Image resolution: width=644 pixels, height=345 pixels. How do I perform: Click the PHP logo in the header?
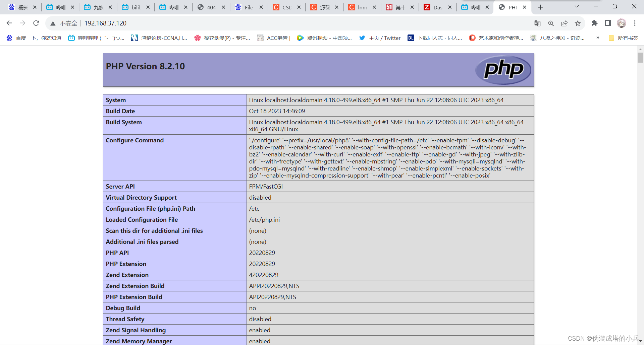click(503, 70)
